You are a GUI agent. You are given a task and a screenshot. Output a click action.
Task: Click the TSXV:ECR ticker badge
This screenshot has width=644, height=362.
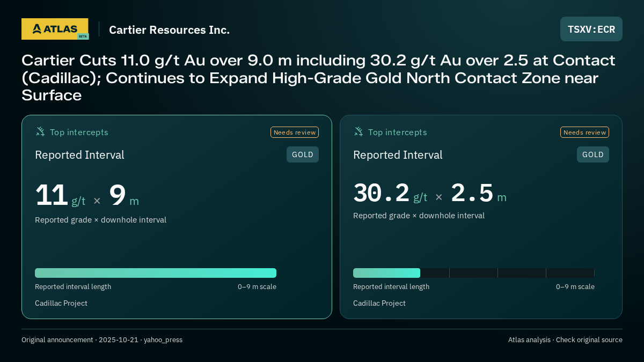(x=591, y=29)
